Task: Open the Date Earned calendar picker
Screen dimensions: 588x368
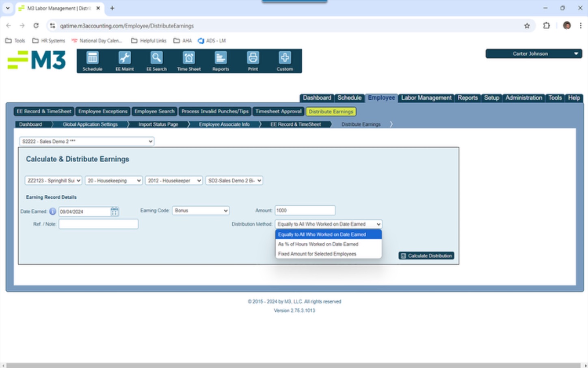Action: click(114, 211)
